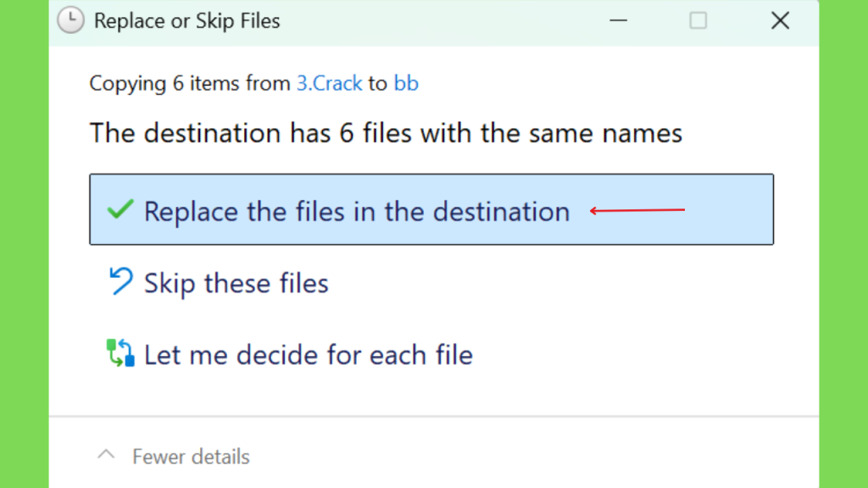Choose Skip these files option
This screenshot has width=868, height=488.
pyautogui.click(x=236, y=283)
